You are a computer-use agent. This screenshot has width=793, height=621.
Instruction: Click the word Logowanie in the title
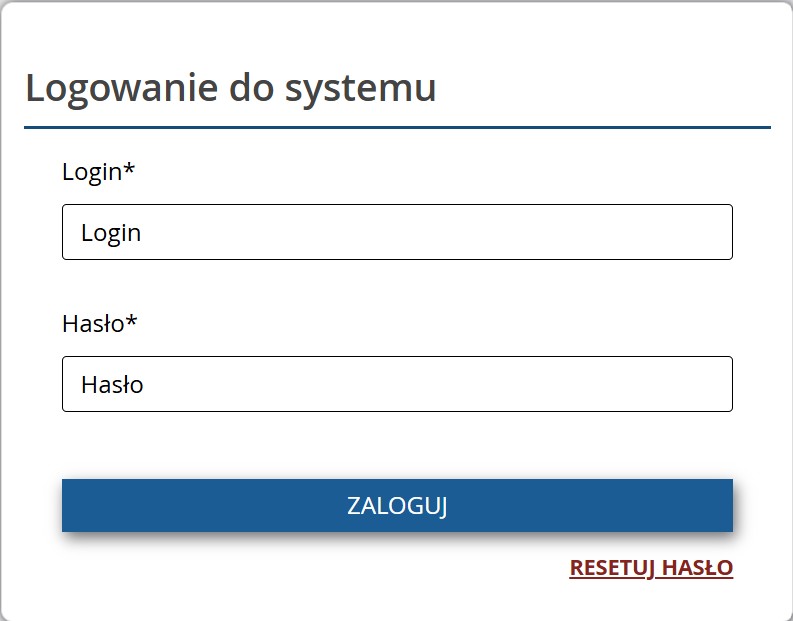[x=121, y=89]
